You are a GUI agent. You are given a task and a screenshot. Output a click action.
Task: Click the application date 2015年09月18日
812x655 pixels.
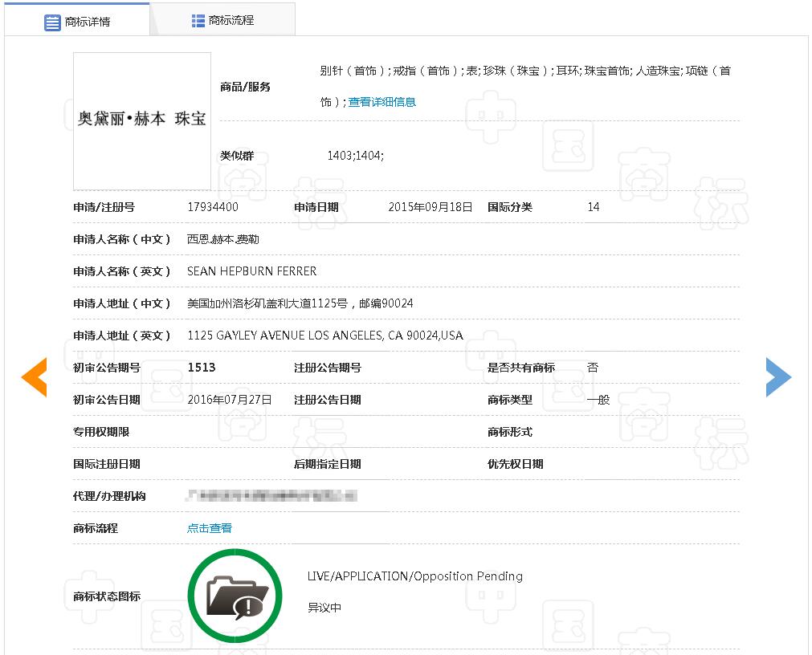(x=430, y=207)
